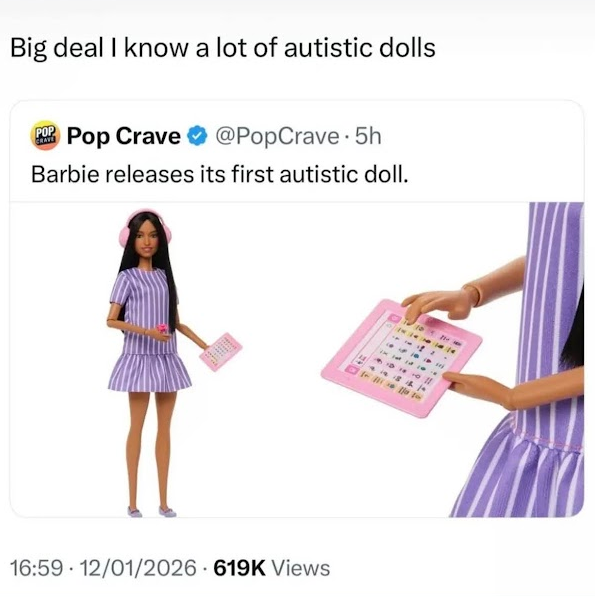
Task: Click the doll's pink headphones
Action: (x=145, y=228)
